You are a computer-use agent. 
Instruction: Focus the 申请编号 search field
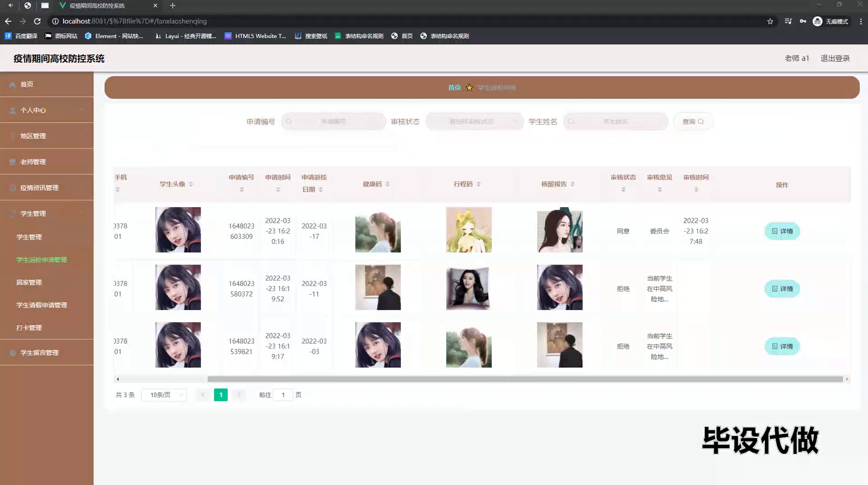(x=334, y=121)
